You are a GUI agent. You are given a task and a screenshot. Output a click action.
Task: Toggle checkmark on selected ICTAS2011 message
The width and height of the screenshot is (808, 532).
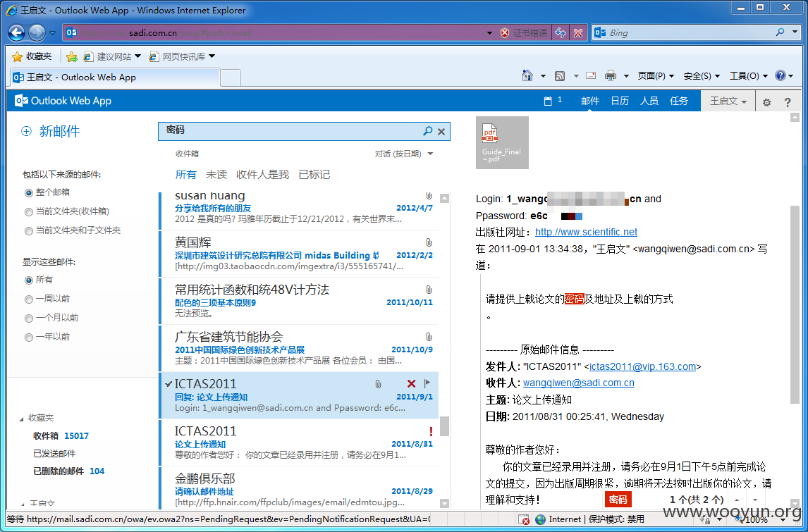pyautogui.click(x=169, y=384)
